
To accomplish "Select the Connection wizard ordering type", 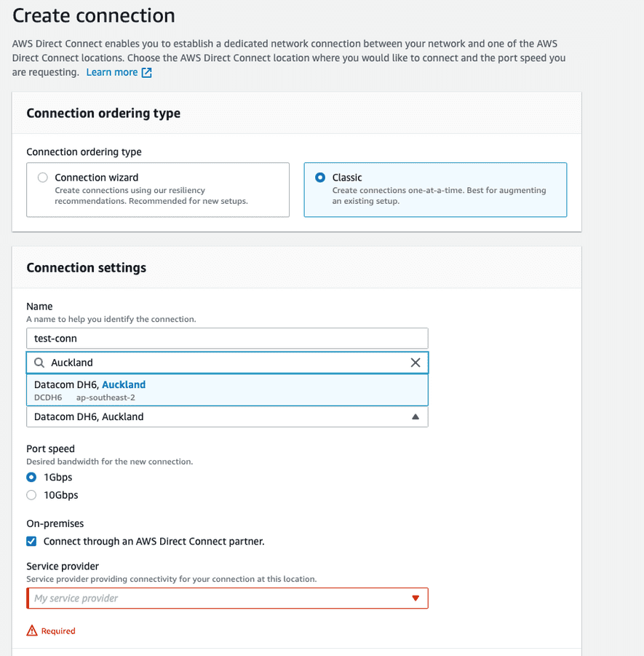I will [42, 177].
